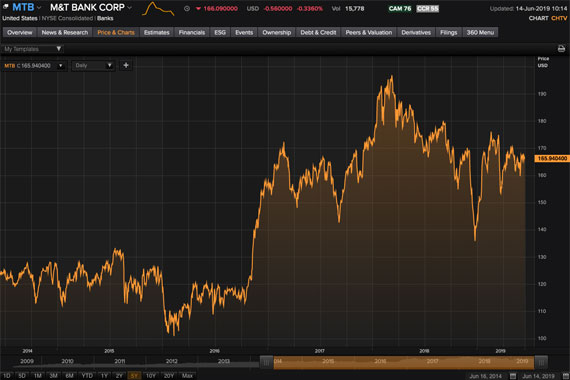
Task: Set range to 20Y
Action: [169, 376]
